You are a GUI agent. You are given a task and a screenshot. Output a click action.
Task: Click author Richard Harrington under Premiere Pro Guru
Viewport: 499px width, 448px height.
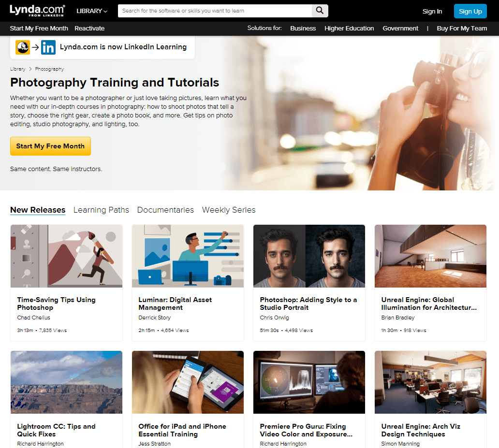click(x=283, y=444)
